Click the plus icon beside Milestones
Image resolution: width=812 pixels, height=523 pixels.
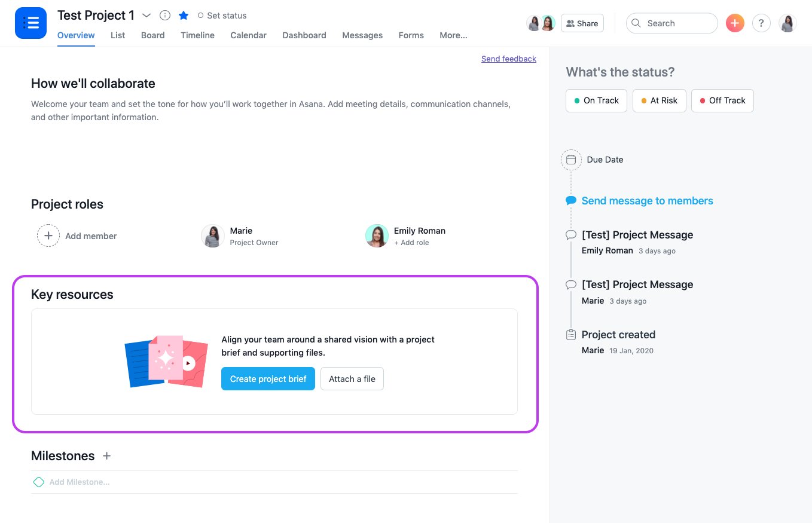coord(106,455)
